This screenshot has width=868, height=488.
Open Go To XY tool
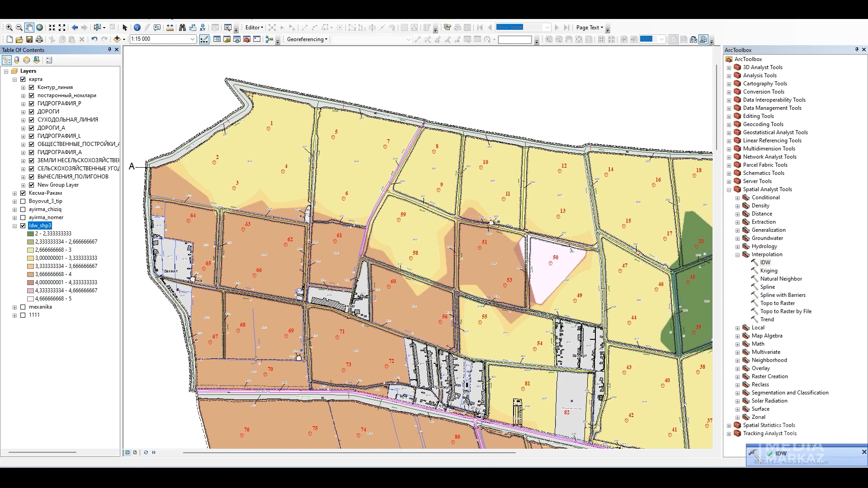[x=203, y=28]
